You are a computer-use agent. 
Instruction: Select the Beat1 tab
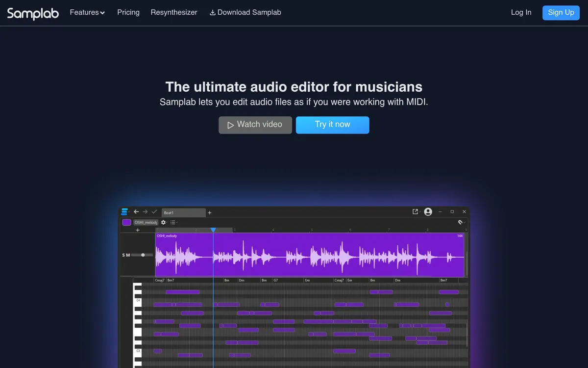pyautogui.click(x=183, y=212)
